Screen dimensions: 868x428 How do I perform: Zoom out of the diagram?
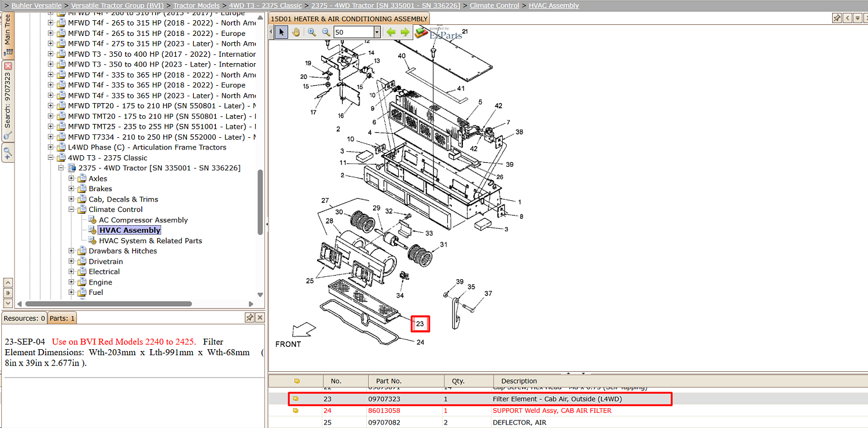pyautogui.click(x=326, y=32)
